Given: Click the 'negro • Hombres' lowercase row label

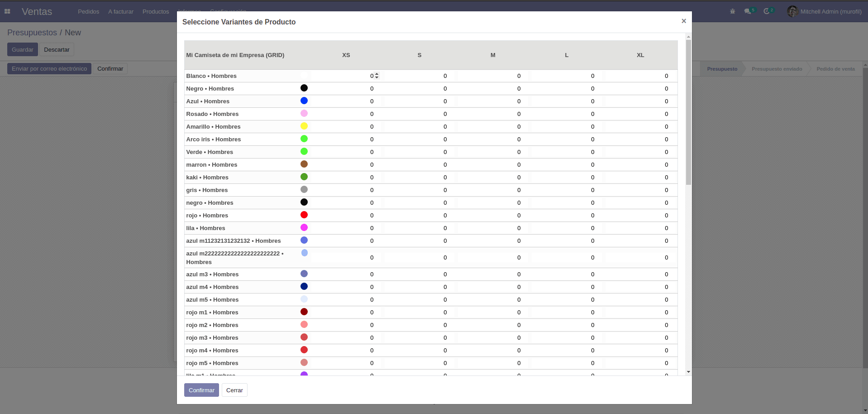Looking at the screenshot, I should coord(210,202).
